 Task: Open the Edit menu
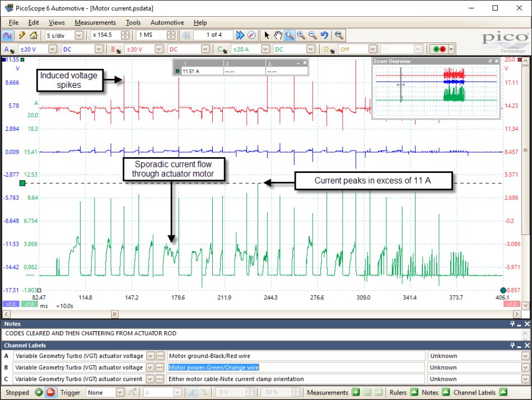click(x=34, y=22)
